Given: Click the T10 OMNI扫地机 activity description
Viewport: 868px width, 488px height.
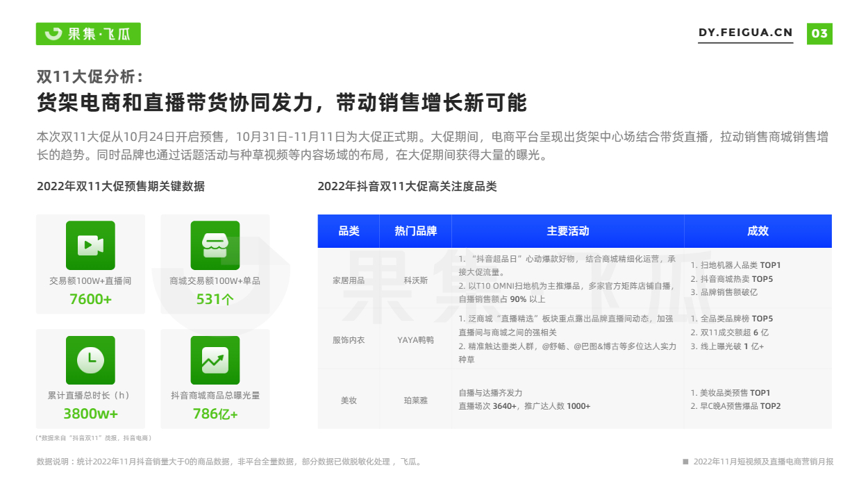Looking at the screenshot, I should point(566,292).
